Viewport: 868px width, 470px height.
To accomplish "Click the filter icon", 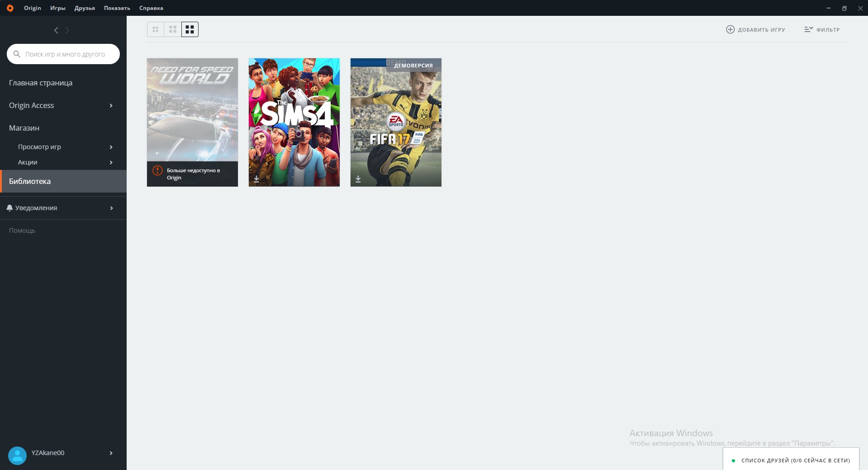I will (x=808, y=29).
